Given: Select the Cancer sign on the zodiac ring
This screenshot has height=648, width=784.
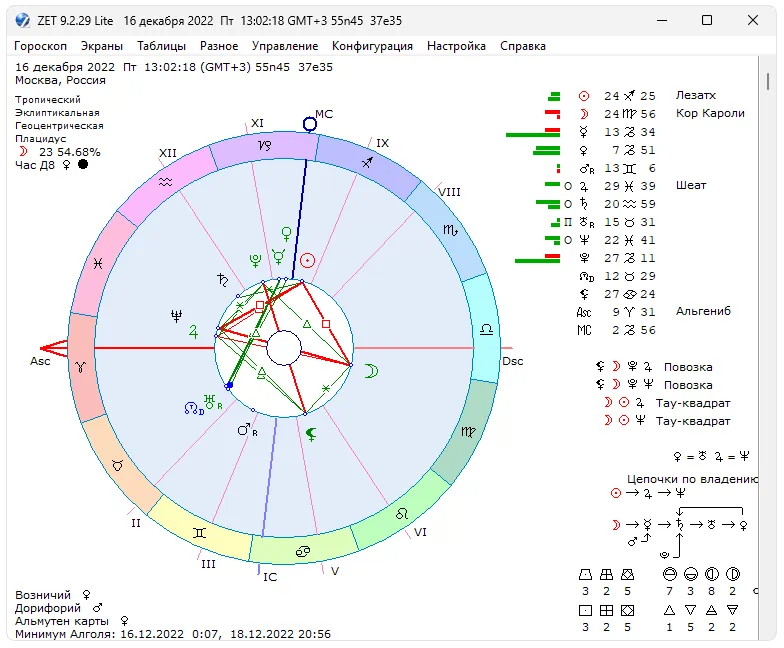Looking at the screenshot, I should [302, 552].
